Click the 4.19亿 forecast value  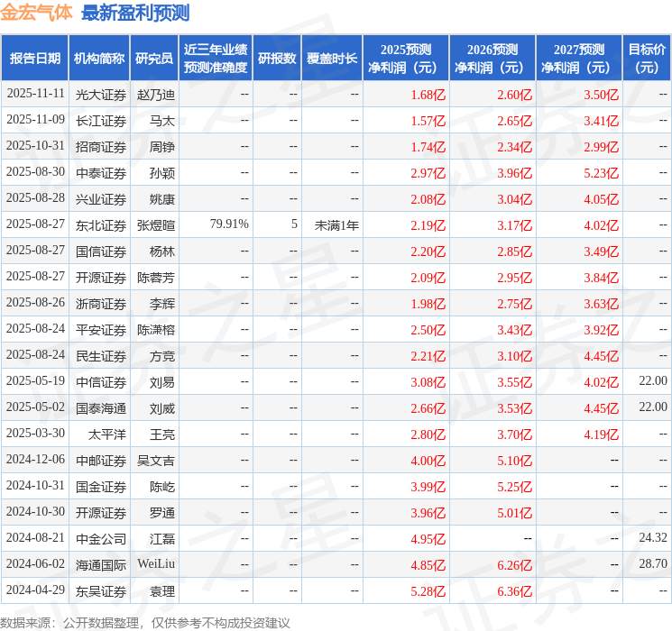(x=602, y=434)
